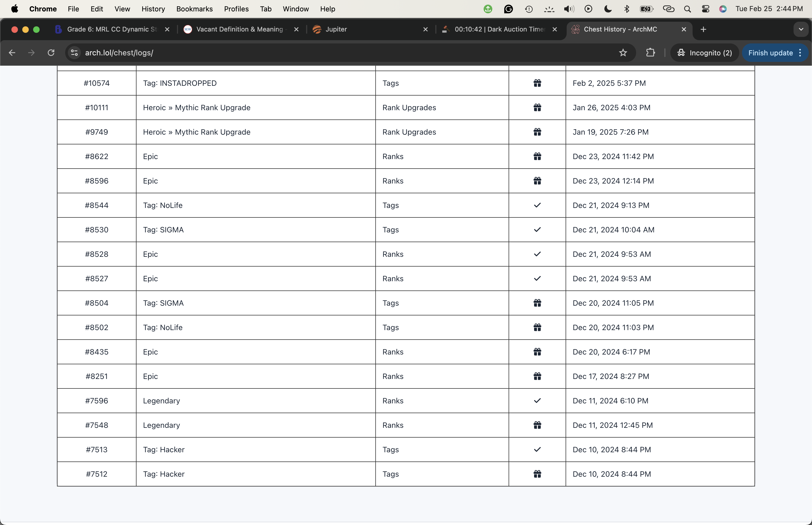812x525 pixels.
Task: Go back to the previous page
Action: click(x=12, y=53)
